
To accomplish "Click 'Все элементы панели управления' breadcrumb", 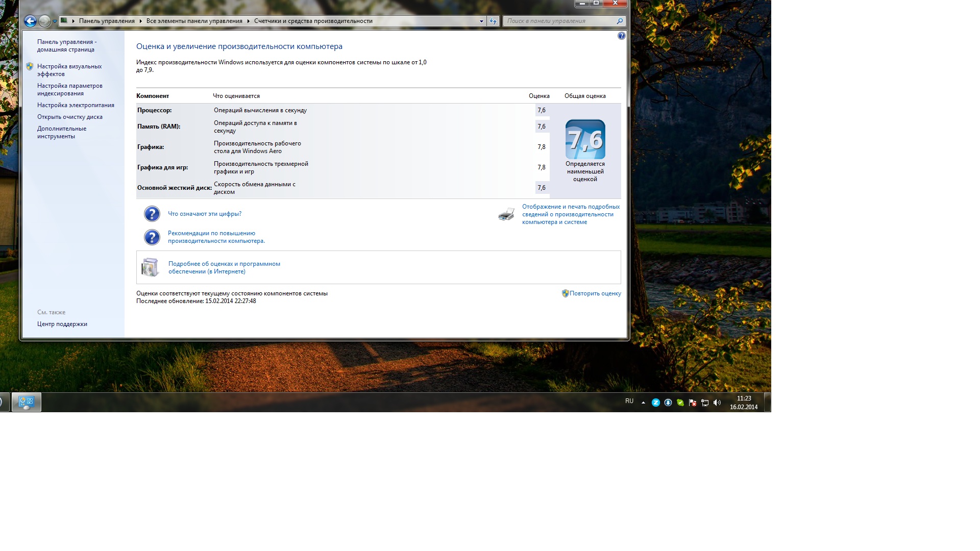I will 194,21.
